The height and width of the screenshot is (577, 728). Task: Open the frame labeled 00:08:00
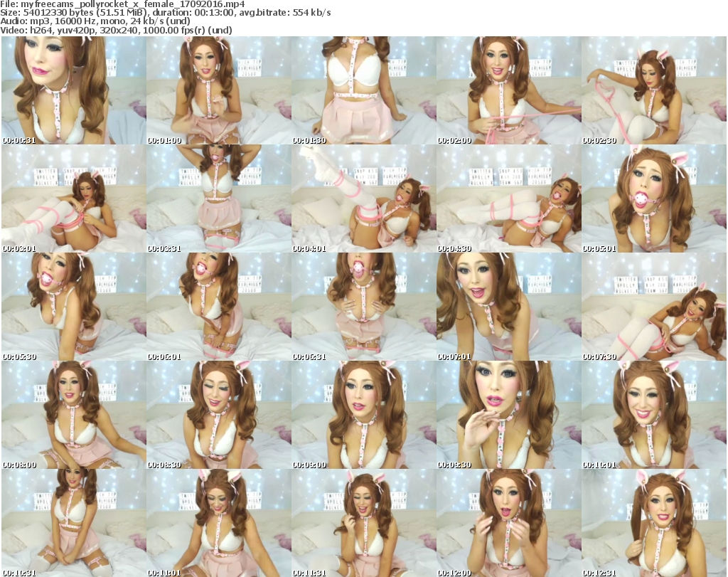coord(73,415)
